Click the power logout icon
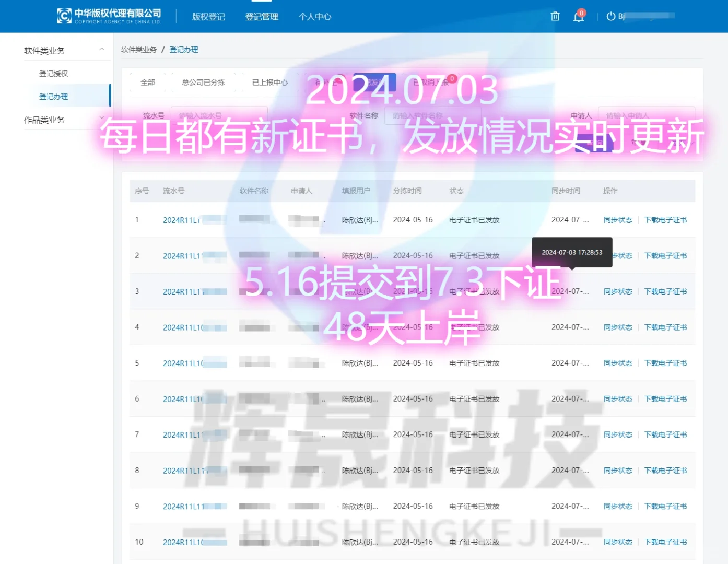This screenshot has width=728, height=564. 611,16
